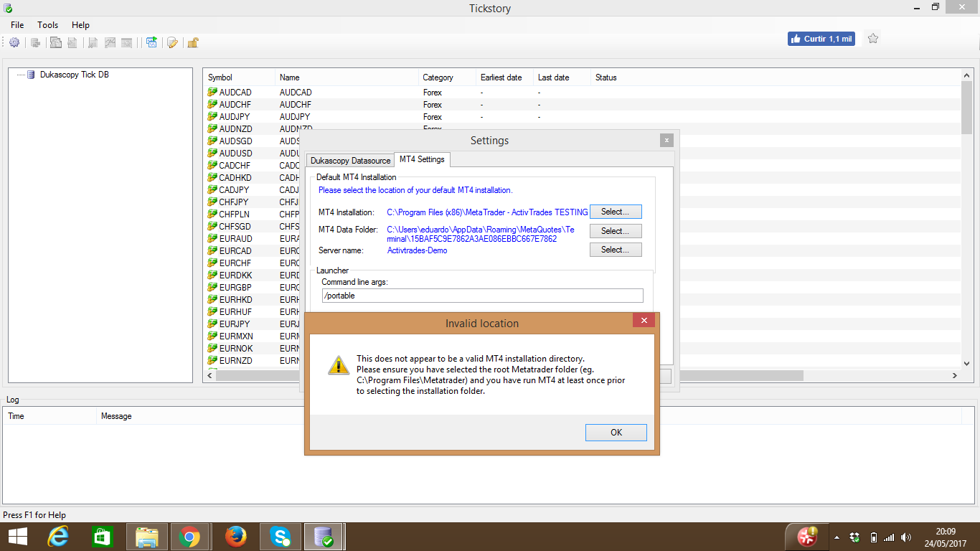Open the Tools menu
This screenshot has width=980, height=551.
[48, 25]
